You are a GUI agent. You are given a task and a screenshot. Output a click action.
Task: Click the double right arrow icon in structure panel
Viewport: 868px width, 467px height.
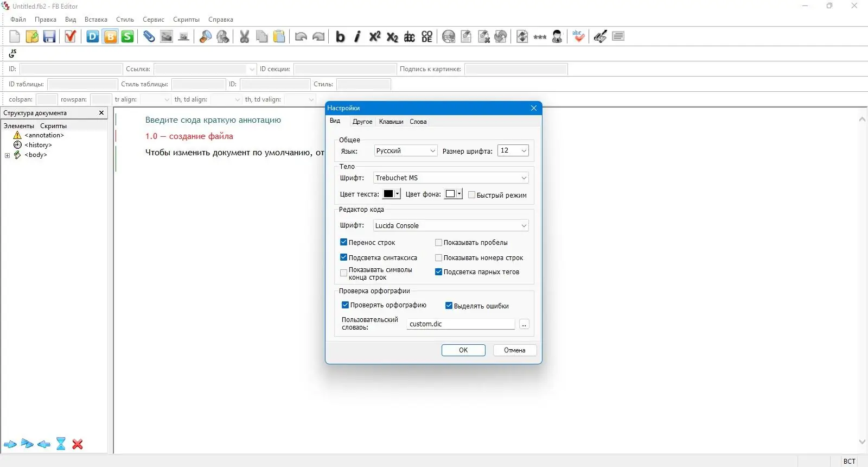[27, 444]
